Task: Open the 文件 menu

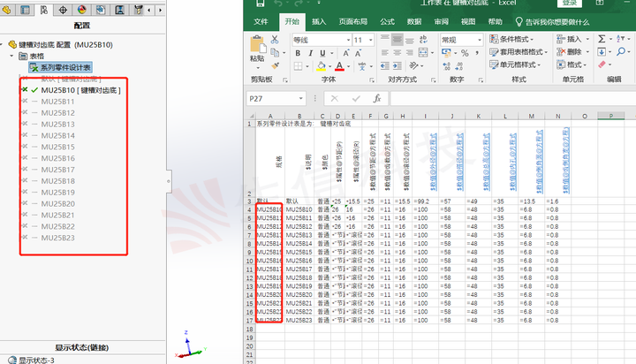Action: point(261,22)
